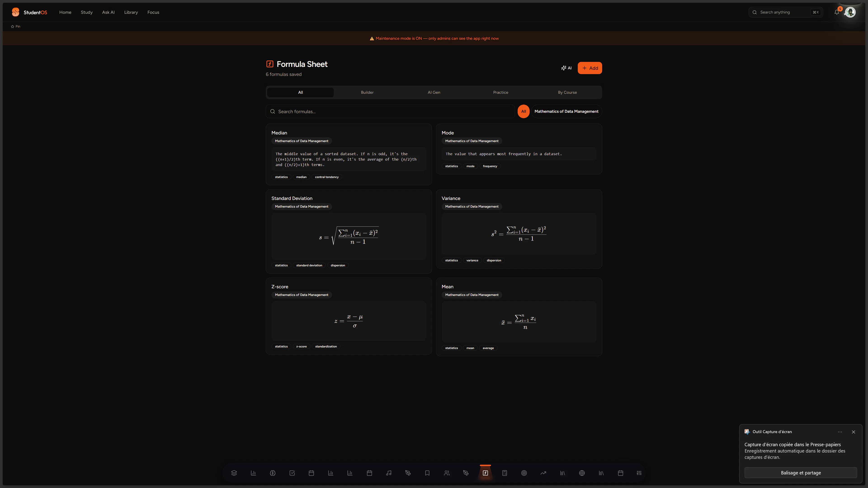Select the orange All filter chip

(x=524, y=111)
